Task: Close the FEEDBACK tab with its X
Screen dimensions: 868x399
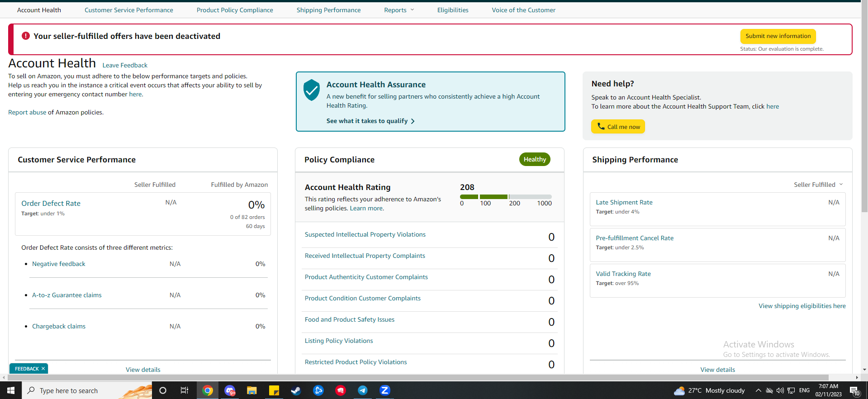Action: tap(43, 369)
